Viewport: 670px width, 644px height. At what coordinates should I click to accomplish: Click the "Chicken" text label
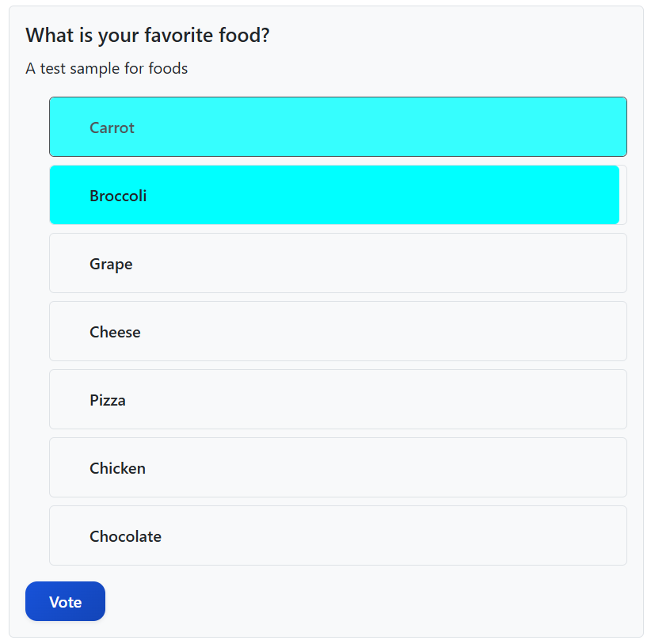click(x=117, y=468)
